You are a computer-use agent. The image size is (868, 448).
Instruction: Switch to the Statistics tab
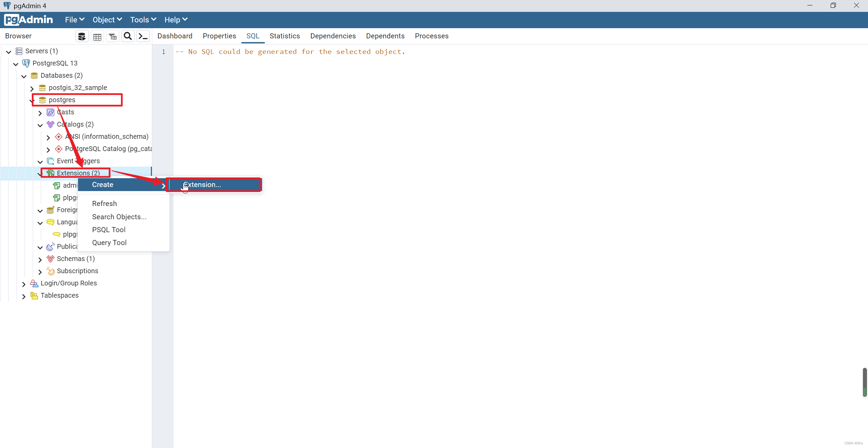click(284, 36)
